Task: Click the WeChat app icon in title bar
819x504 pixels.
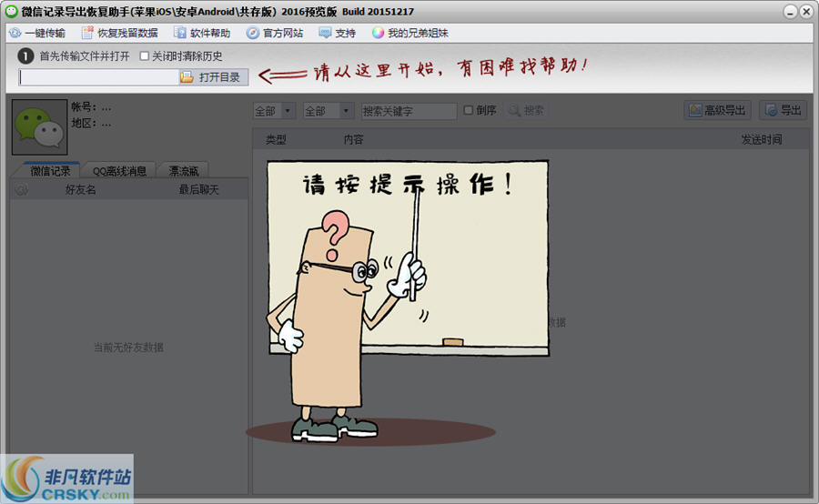Action: point(11,11)
